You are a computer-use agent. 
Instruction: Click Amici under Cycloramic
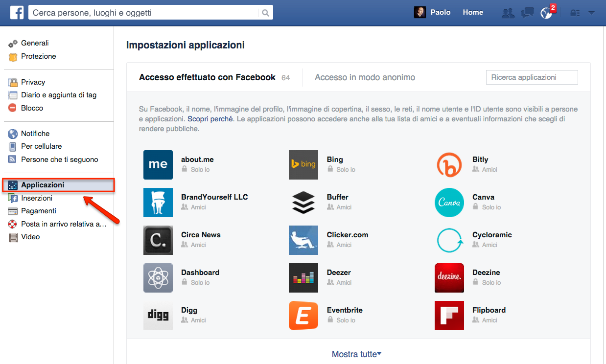[489, 245]
